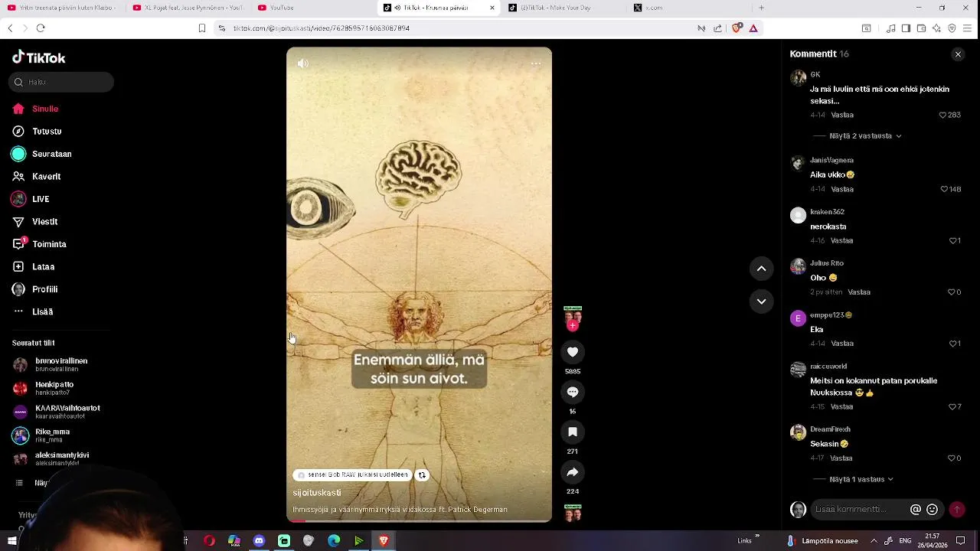Click the TikTok logo
The image size is (980, 551).
(39, 58)
